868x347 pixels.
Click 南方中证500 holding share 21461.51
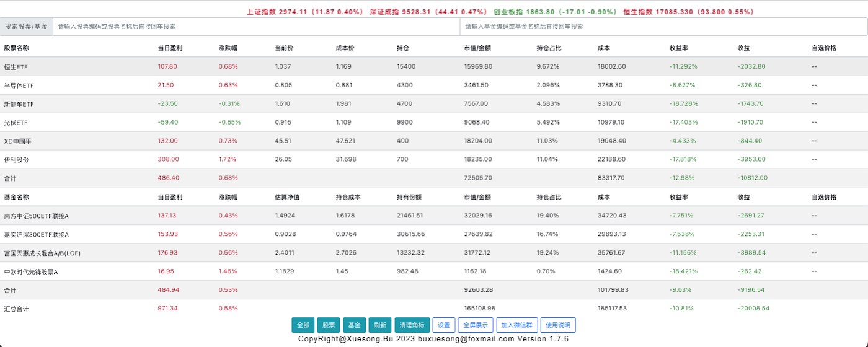(x=410, y=216)
